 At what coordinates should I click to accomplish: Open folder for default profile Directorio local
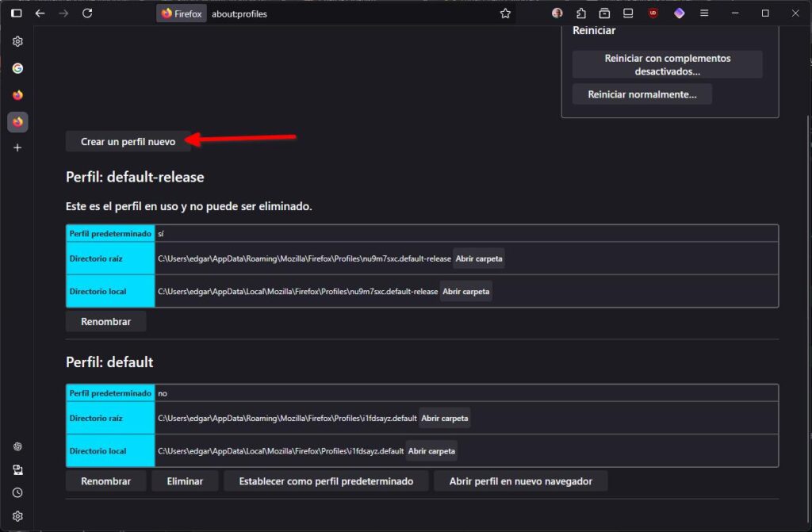[x=431, y=451]
